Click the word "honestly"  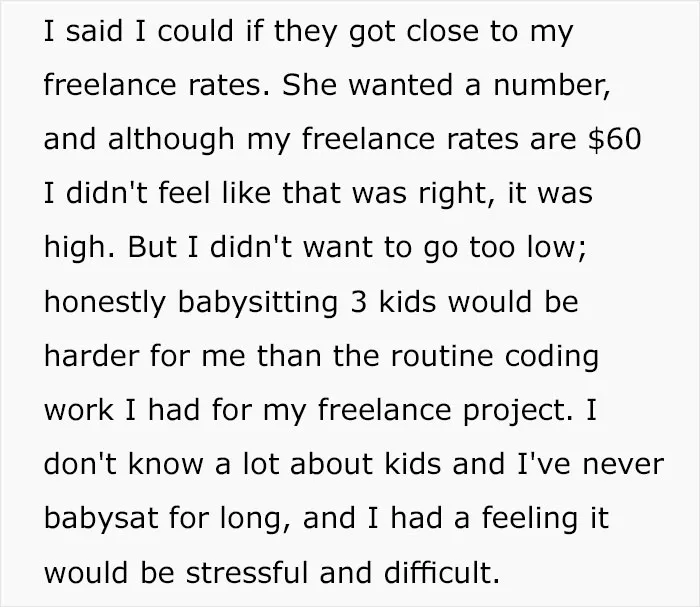[x=104, y=304]
